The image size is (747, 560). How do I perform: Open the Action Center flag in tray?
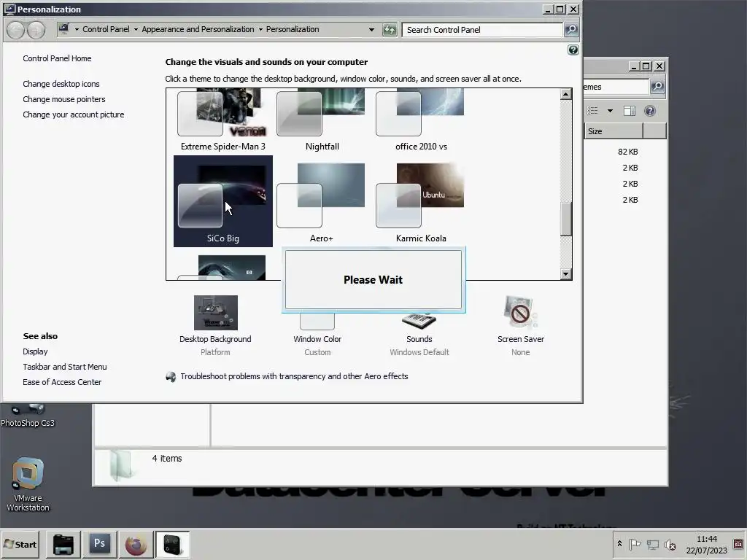point(635,544)
